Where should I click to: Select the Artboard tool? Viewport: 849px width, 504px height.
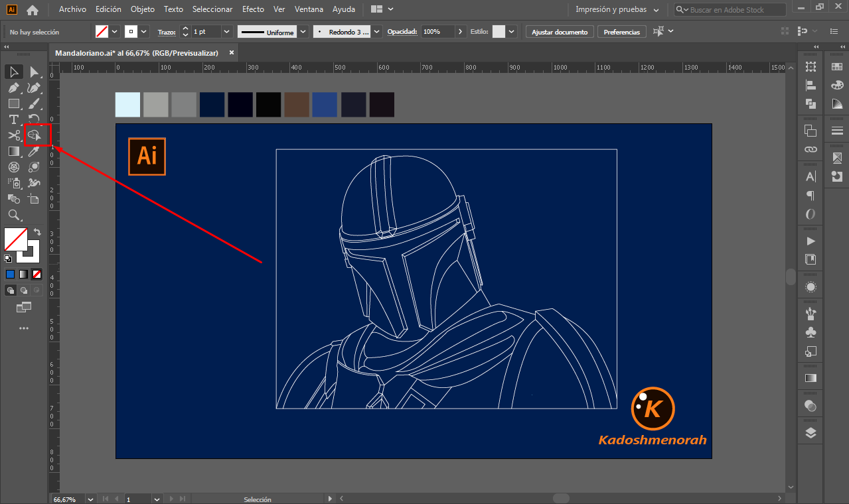point(34,198)
